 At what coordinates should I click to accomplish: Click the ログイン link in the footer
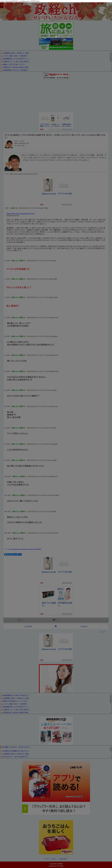[47, 859]
